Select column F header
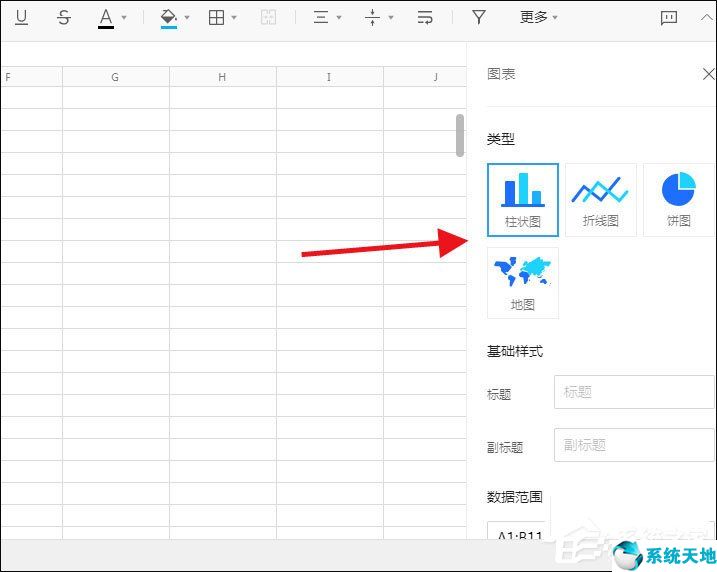The height and width of the screenshot is (572, 717). pyautogui.click(x=31, y=77)
